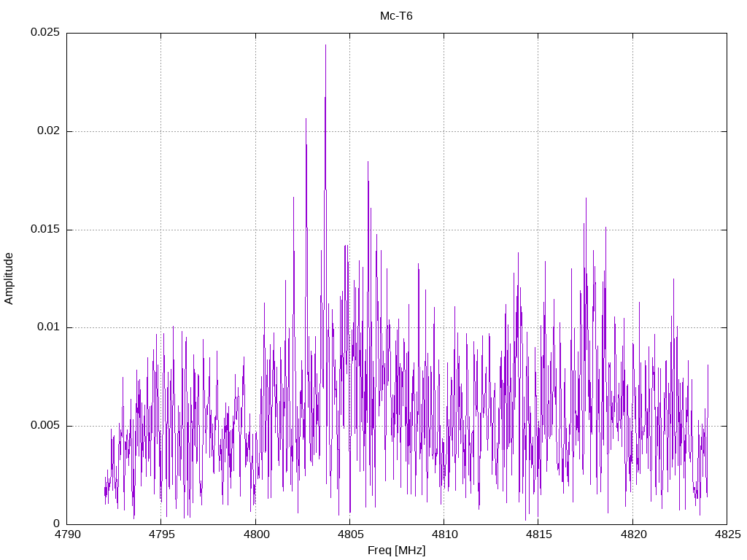Click the 4825 x-axis tick label
The image size is (747, 560).
[x=727, y=534]
